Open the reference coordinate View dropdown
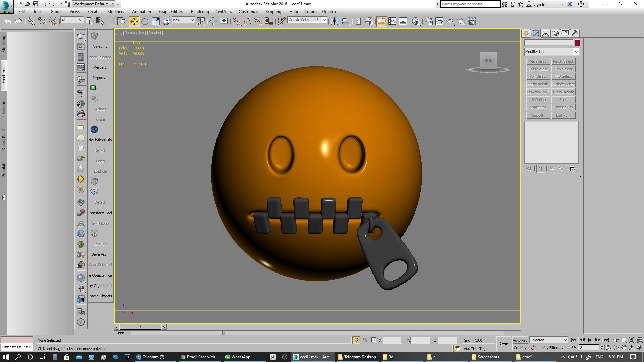 click(183, 20)
